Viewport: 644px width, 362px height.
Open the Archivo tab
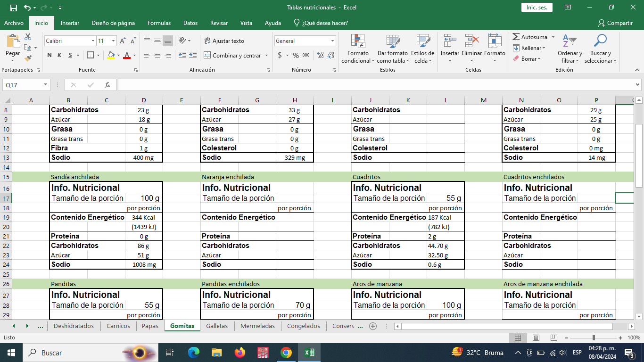click(14, 23)
